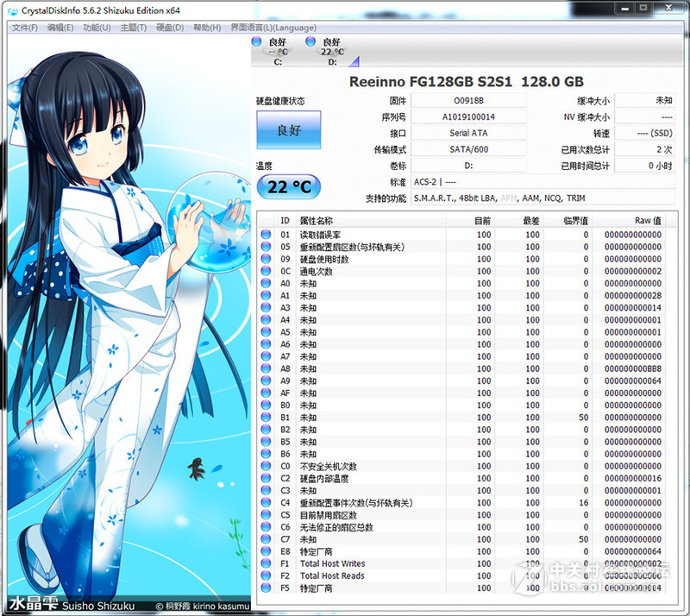Click the serial number field A1019100014

point(468,116)
